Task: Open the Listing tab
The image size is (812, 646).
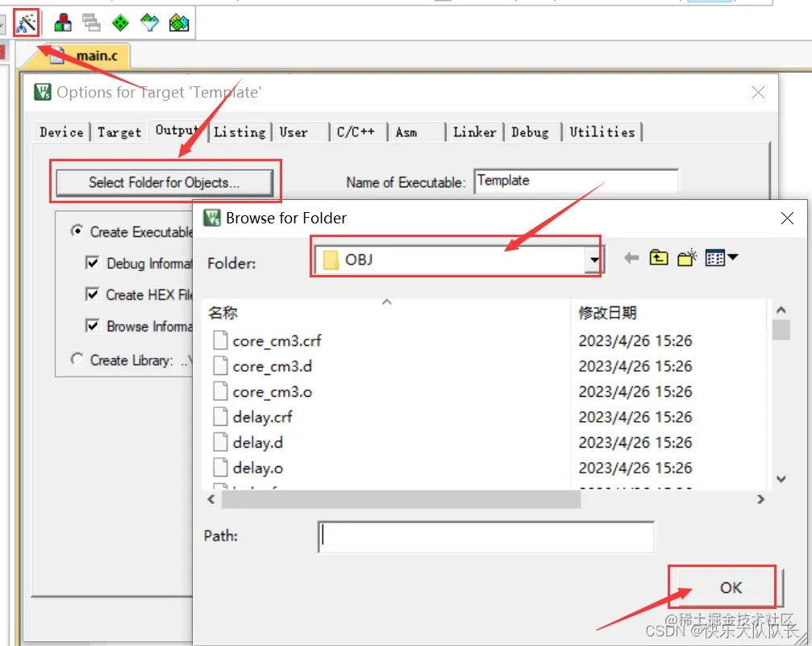Action: [239, 132]
